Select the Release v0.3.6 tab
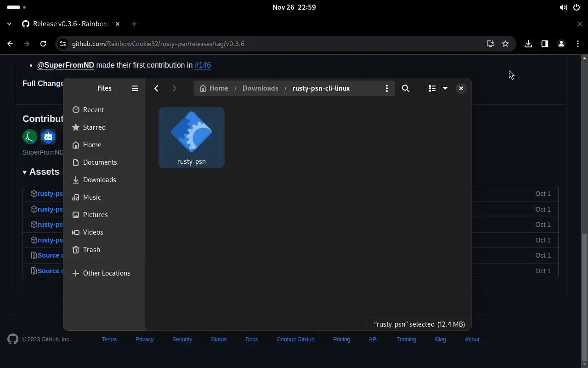The image size is (588, 368). click(71, 24)
